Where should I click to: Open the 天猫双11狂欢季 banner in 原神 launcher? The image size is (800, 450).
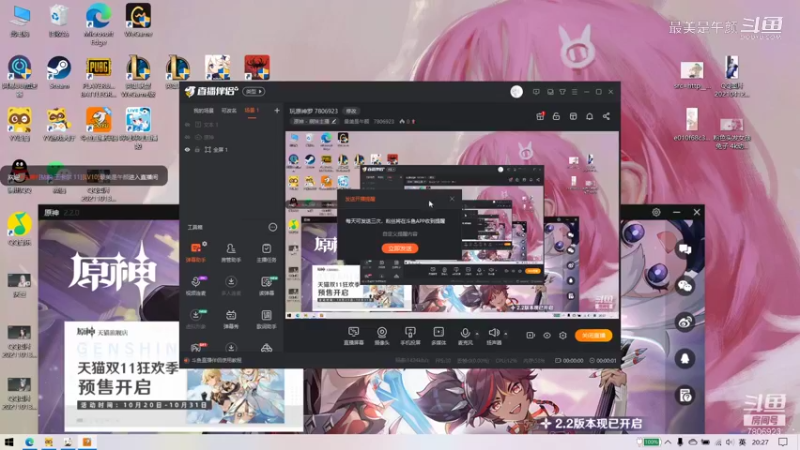pyautogui.click(x=184, y=377)
